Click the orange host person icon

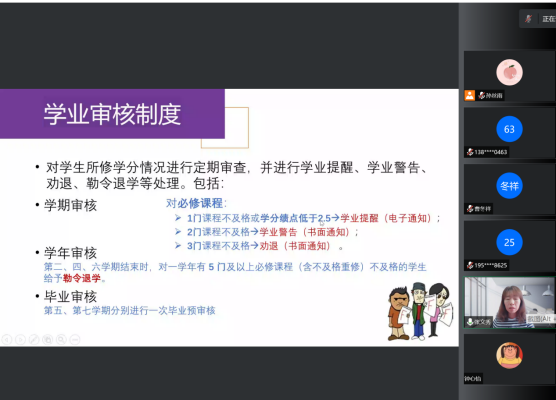[x=470, y=95]
